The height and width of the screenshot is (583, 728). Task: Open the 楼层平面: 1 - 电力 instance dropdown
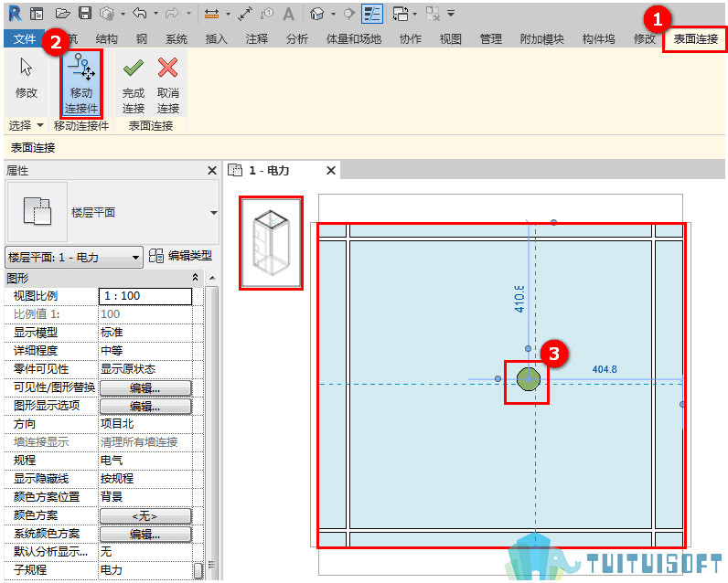click(x=73, y=257)
